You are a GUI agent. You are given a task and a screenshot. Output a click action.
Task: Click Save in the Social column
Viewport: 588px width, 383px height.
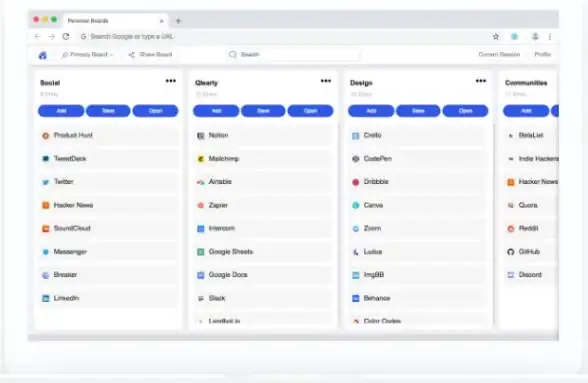[108, 111]
